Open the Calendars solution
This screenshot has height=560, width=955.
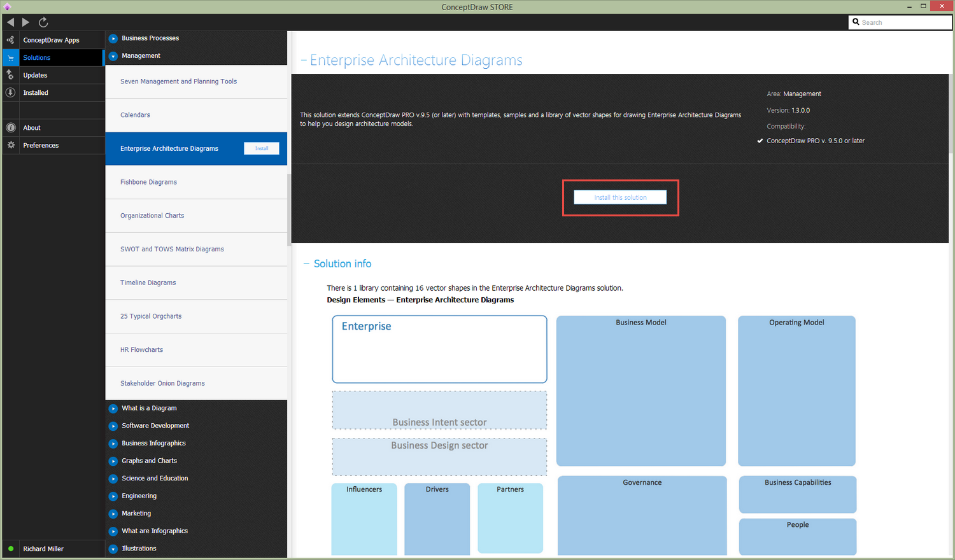coord(196,115)
